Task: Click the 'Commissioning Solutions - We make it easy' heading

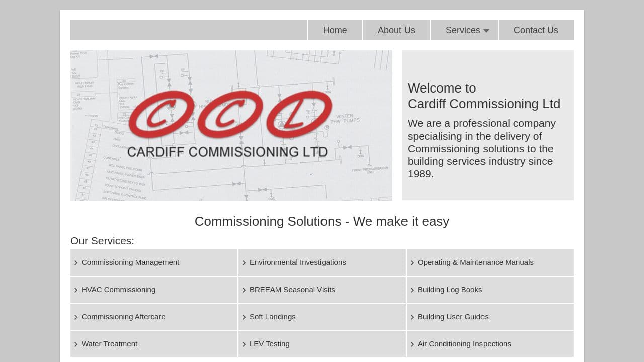Action: (x=322, y=221)
